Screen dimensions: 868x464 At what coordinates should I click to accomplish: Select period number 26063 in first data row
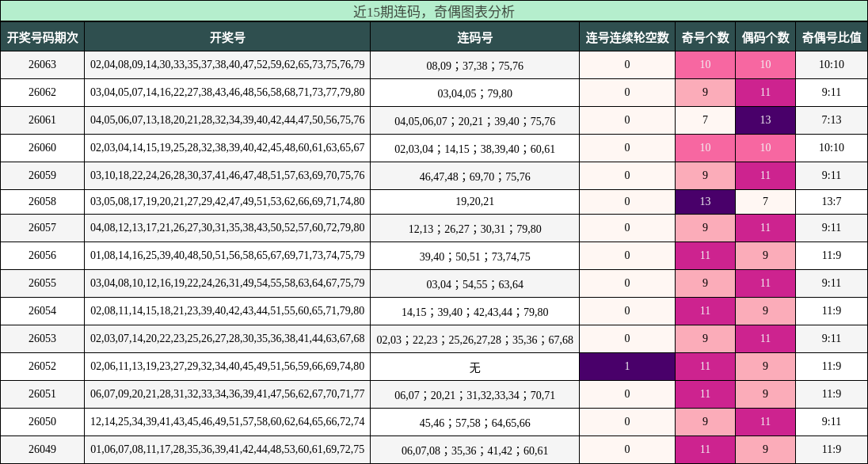coord(41,66)
